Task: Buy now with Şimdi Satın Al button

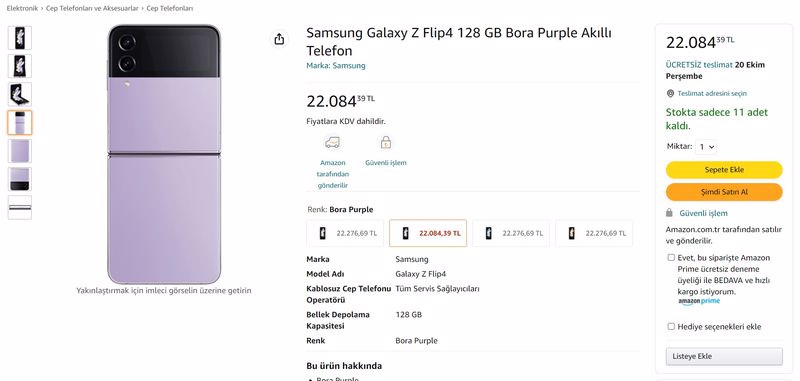Action: 723,192
